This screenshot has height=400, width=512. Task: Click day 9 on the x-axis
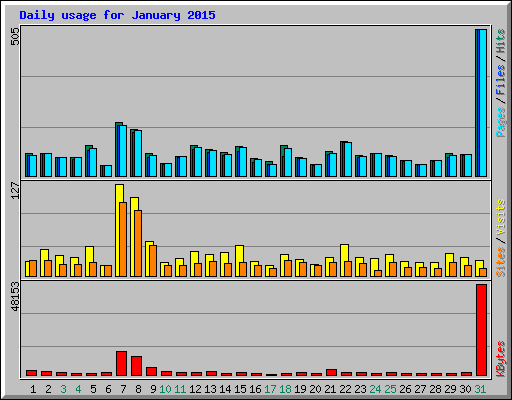pyautogui.click(x=153, y=389)
